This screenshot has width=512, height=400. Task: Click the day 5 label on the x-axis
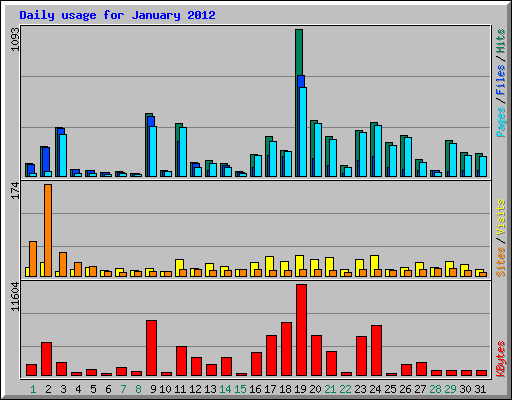tap(93, 389)
